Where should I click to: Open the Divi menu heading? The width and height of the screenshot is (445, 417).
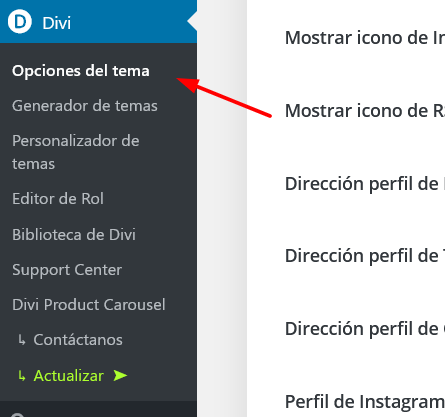click(x=98, y=22)
